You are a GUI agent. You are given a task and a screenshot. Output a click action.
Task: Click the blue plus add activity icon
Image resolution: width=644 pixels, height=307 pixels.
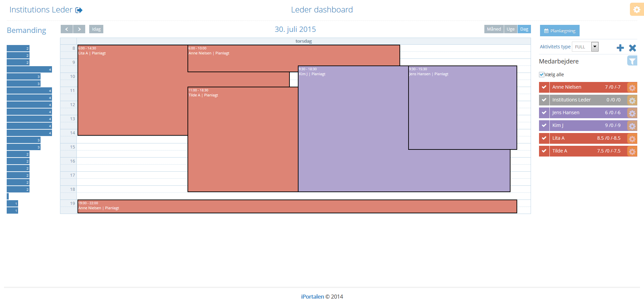pyautogui.click(x=620, y=48)
